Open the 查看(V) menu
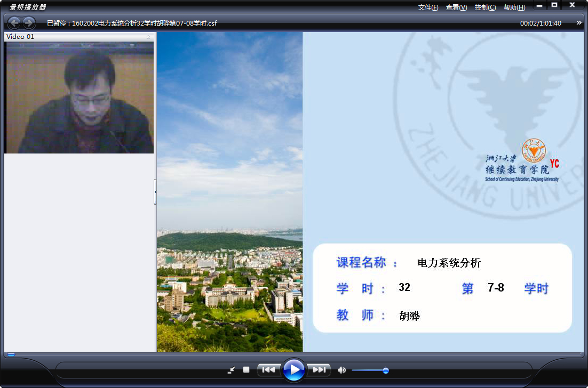 (x=456, y=7)
